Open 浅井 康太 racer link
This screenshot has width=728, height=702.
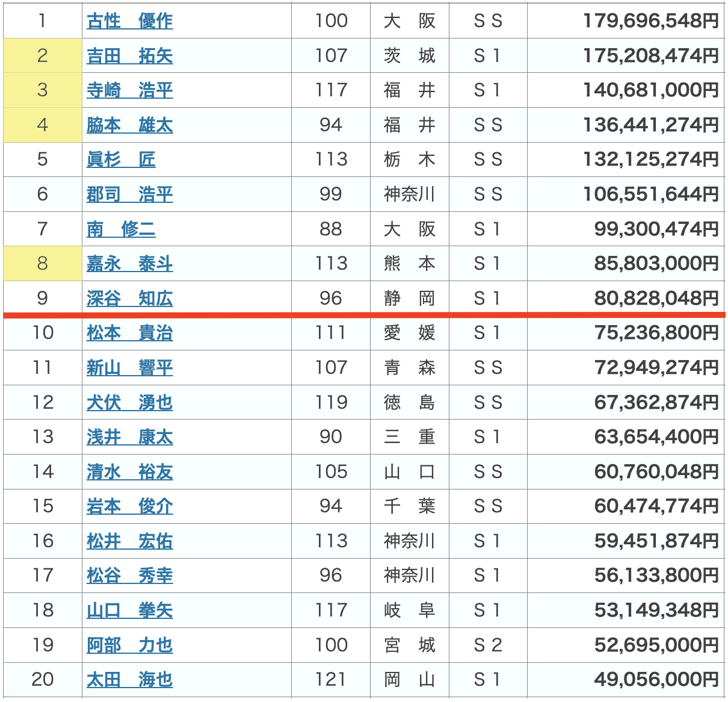click(x=129, y=437)
